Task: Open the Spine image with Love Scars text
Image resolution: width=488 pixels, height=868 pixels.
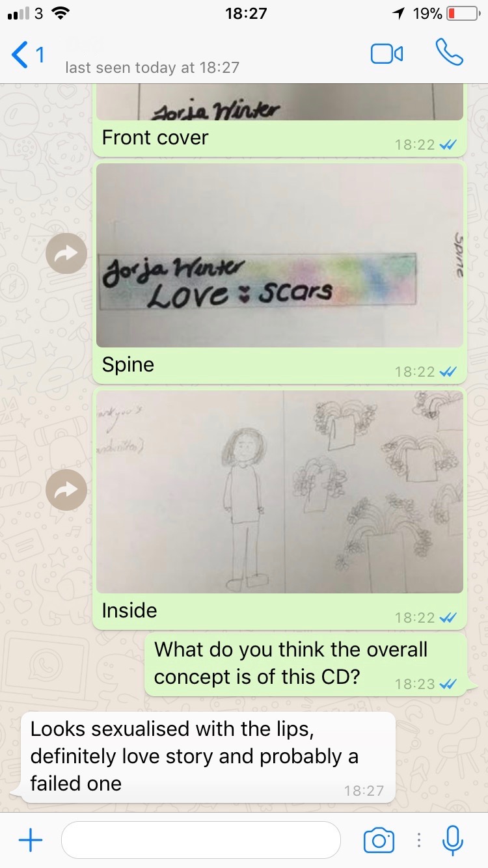Action: (280, 256)
